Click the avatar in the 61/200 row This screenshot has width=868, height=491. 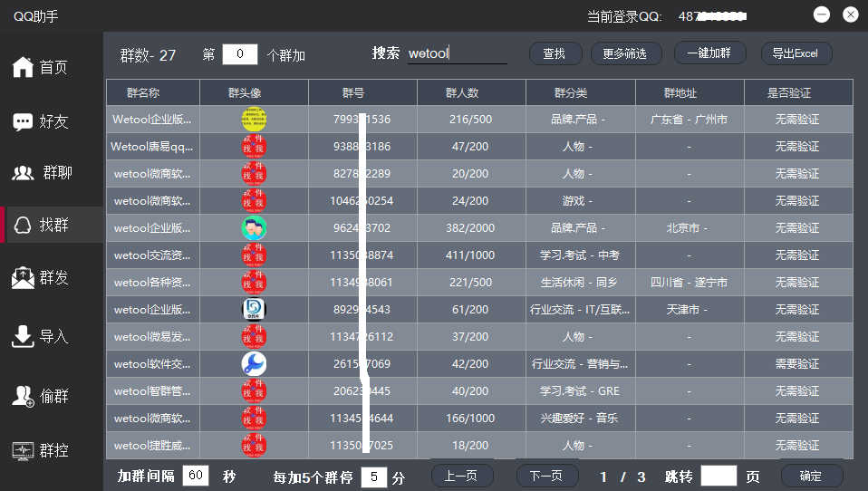[x=254, y=310]
